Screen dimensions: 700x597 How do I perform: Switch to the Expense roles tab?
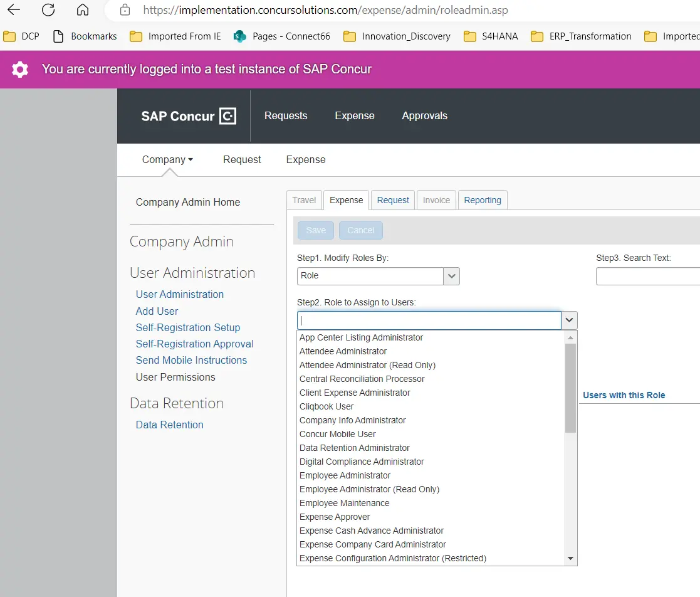point(347,200)
